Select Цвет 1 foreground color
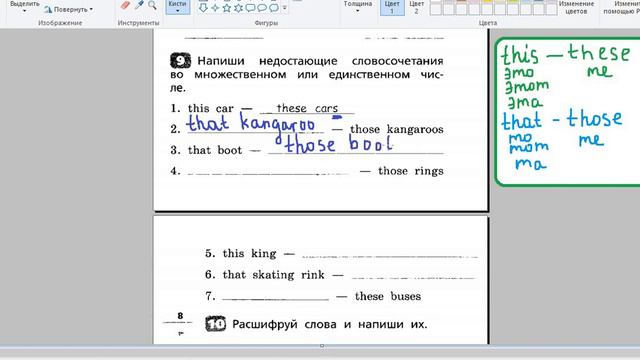This screenshot has width=640, height=360. (x=392, y=7)
